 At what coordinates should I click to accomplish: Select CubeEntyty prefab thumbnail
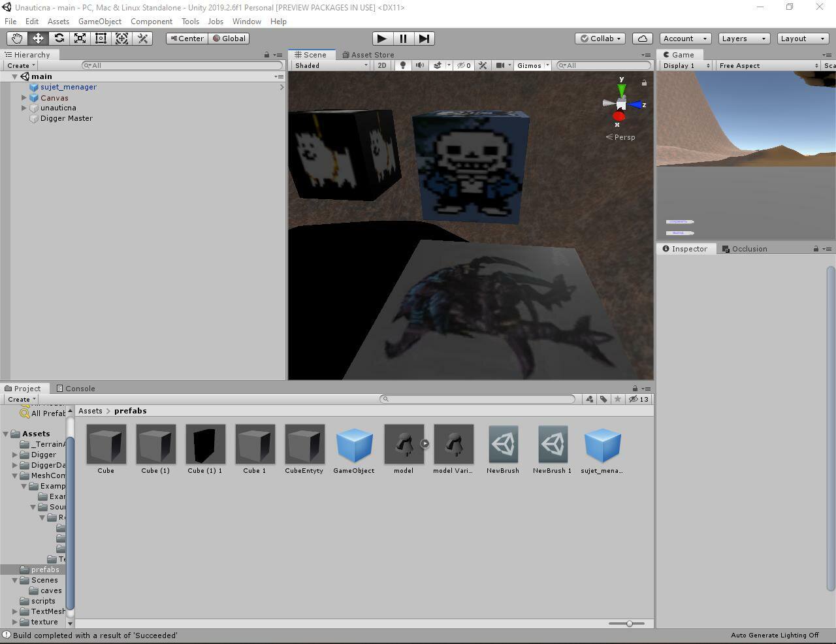[x=304, y=444]
